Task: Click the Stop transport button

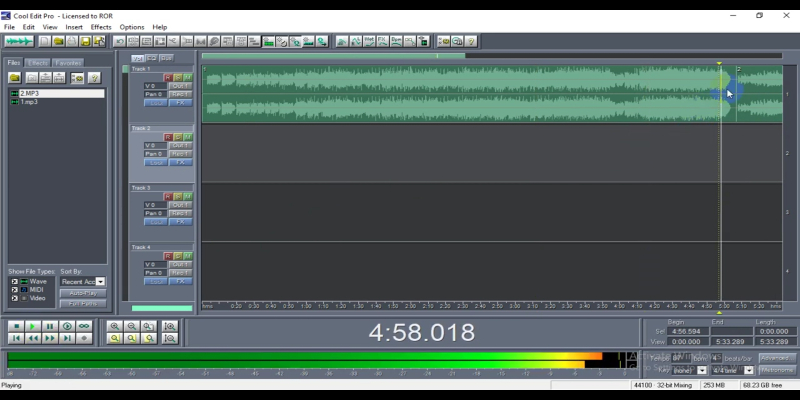Action: point(15,326)
